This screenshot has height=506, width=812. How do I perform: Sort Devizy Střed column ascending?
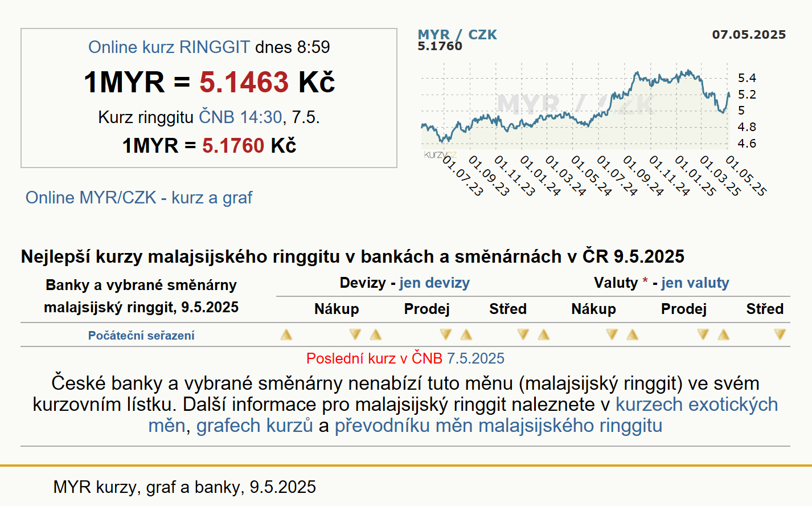[466, 334]
